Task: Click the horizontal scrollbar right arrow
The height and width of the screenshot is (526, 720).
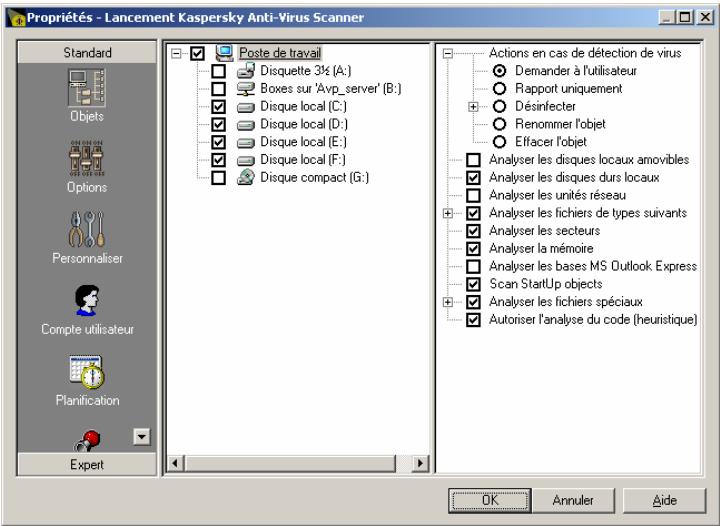Action: tap(420, 463)
